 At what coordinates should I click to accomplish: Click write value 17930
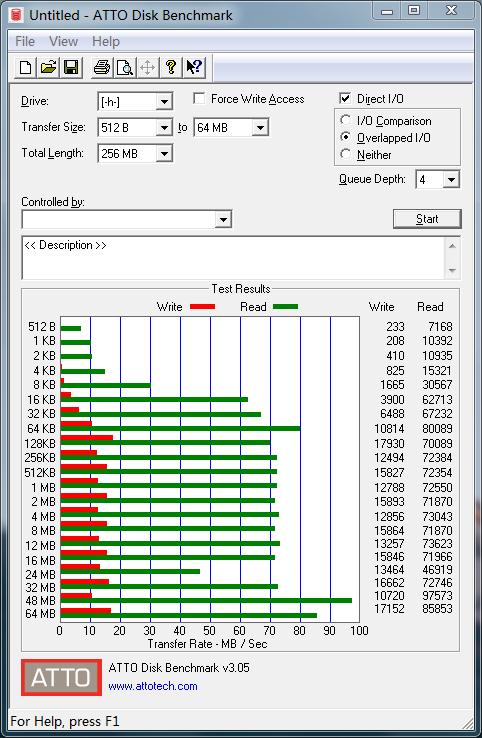pos(389,443)
